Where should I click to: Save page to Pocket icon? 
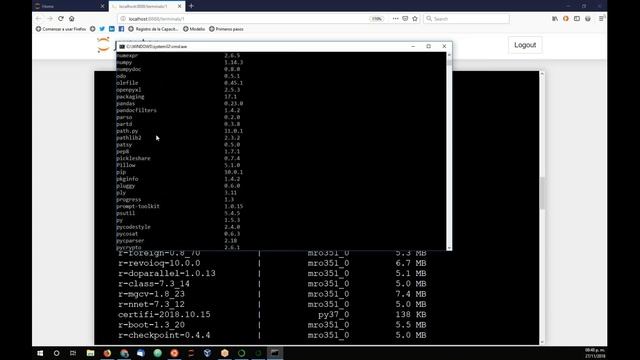click(x=405, y=19)
